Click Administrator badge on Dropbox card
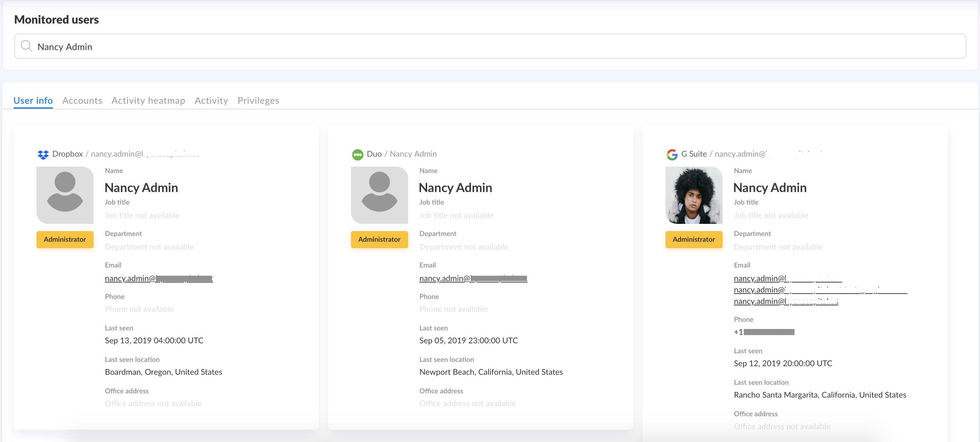This screenshot has width=980, height=442. (x=65, y=239)
